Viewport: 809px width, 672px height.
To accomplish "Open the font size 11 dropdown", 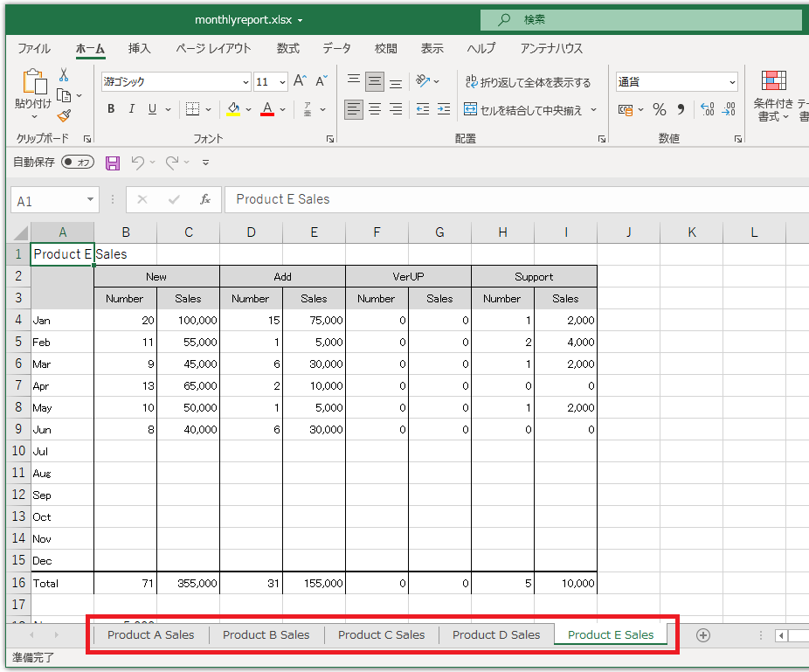I will coord(282,81).
